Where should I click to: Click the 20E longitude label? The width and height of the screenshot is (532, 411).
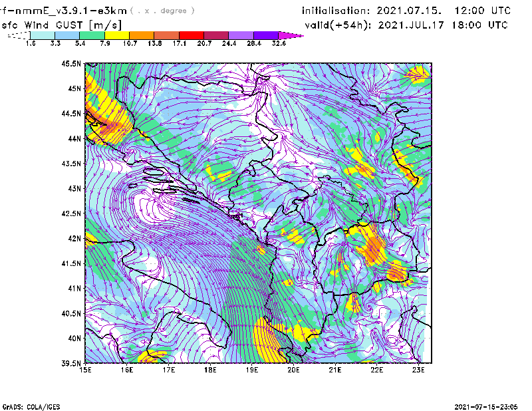[x=293, y=370]
